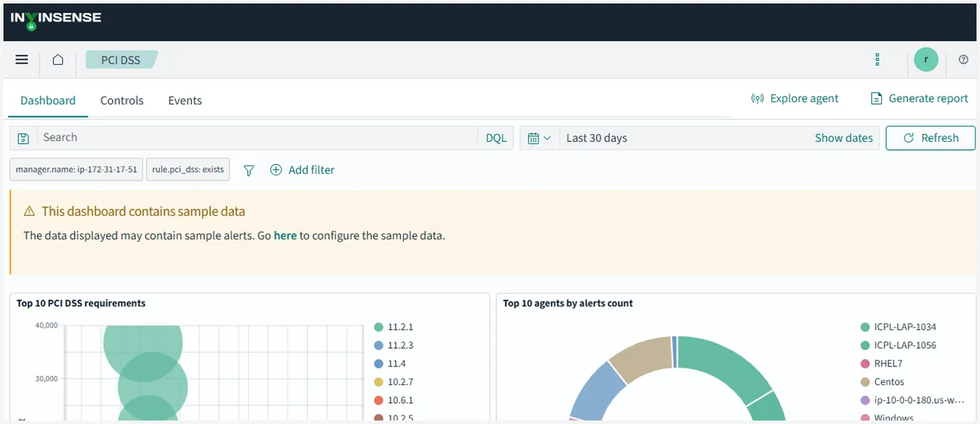Screen dimensions: 980x424
Task: Click the ICPL-LAP-1034 legend entry
Action: click(898, 327)
